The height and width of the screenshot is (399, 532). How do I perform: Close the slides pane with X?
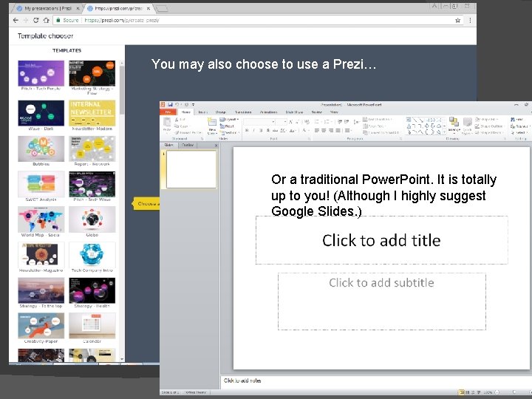click(x=216, y=146)
